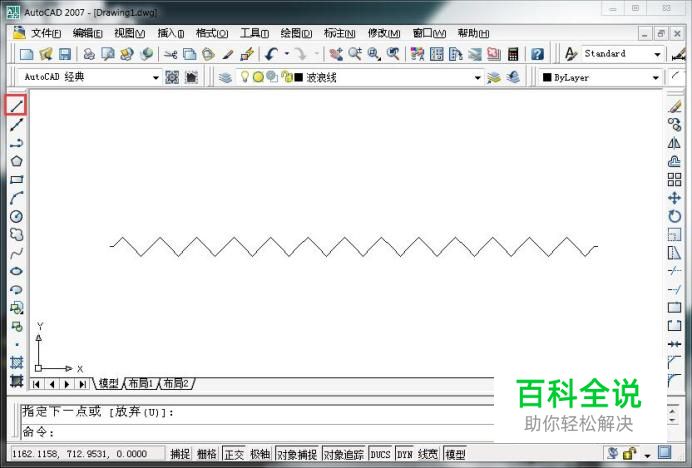Click the 模型 model tab
The width and height of the screenshot is (692, 468).
click(108, 383)
